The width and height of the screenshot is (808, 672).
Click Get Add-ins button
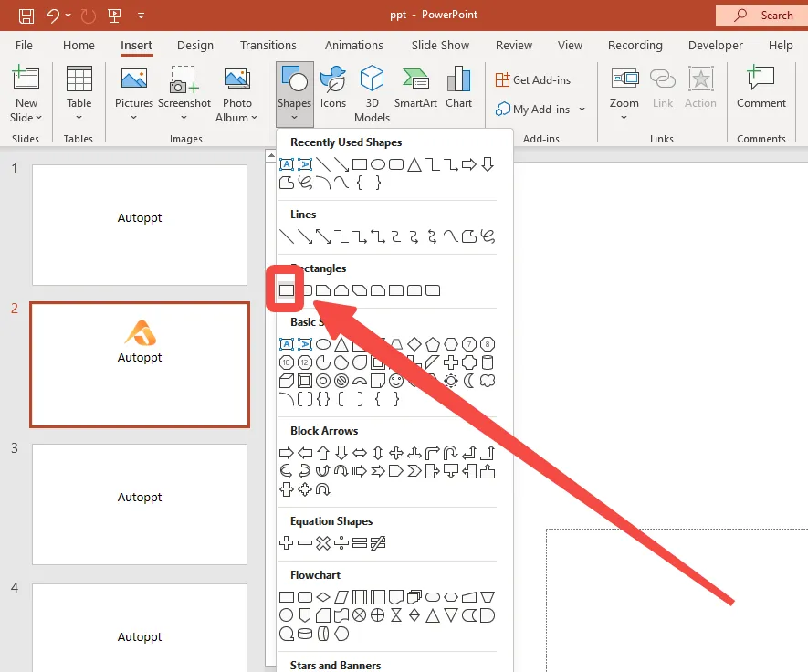[533, 79]
